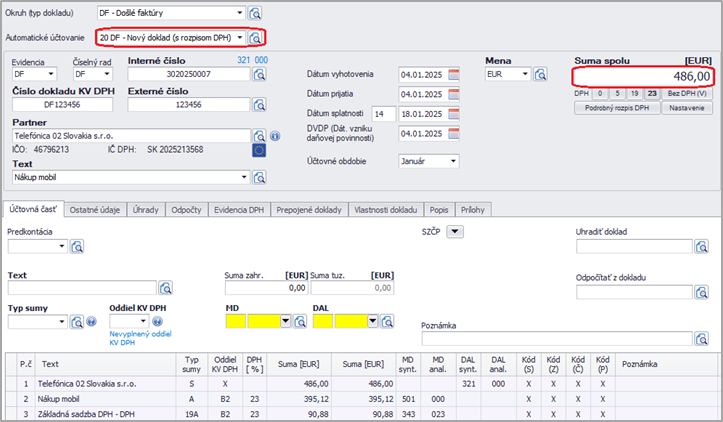
Task: Select table row Nákup mobil
Action: pyautogui.click(x=362, y=399)
